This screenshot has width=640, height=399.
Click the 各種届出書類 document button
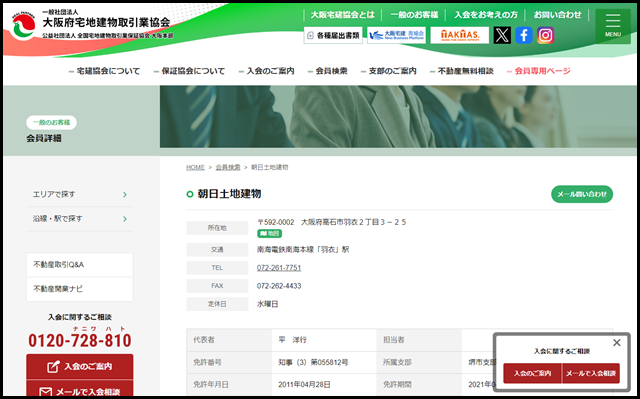333,35
